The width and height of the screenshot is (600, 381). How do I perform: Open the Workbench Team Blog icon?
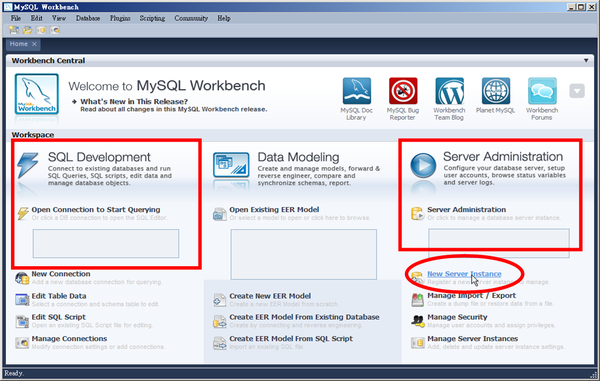coord(449,91)
